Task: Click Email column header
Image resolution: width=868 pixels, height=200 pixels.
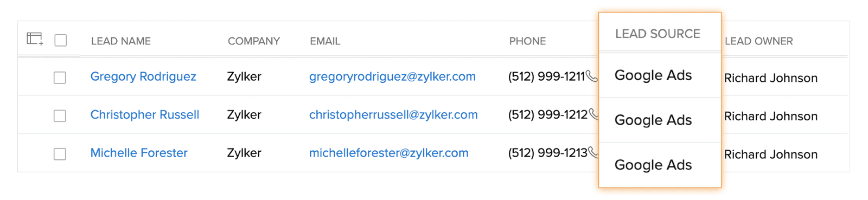Action: click(325, 41)
